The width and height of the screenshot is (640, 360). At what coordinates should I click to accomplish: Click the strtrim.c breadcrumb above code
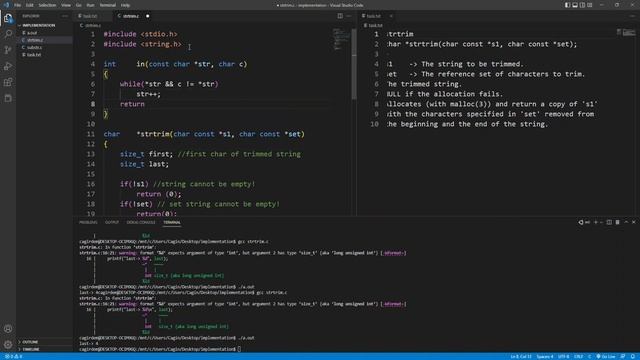click(91, 25)
